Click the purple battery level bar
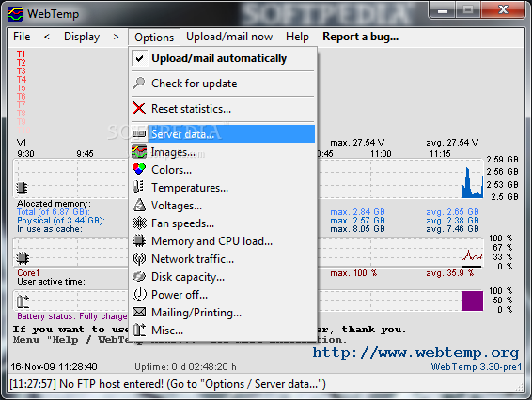 473,300
